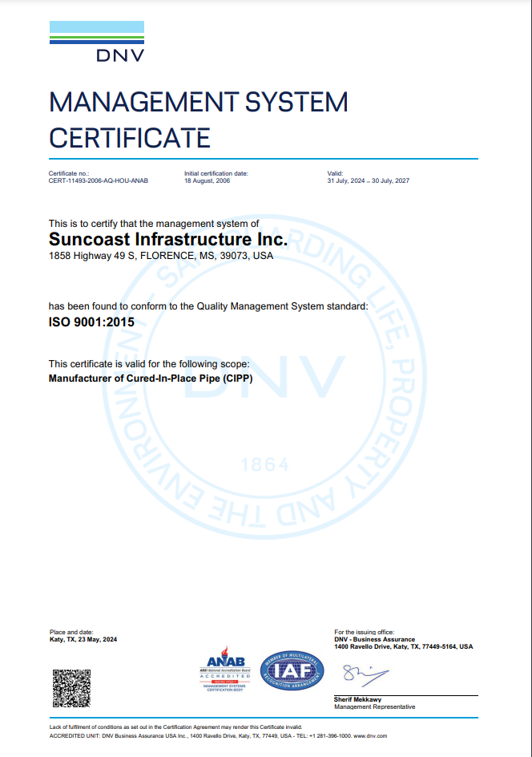Click the DNV logo at top
The width and height of the screenshot is (532, 757).
97,42
